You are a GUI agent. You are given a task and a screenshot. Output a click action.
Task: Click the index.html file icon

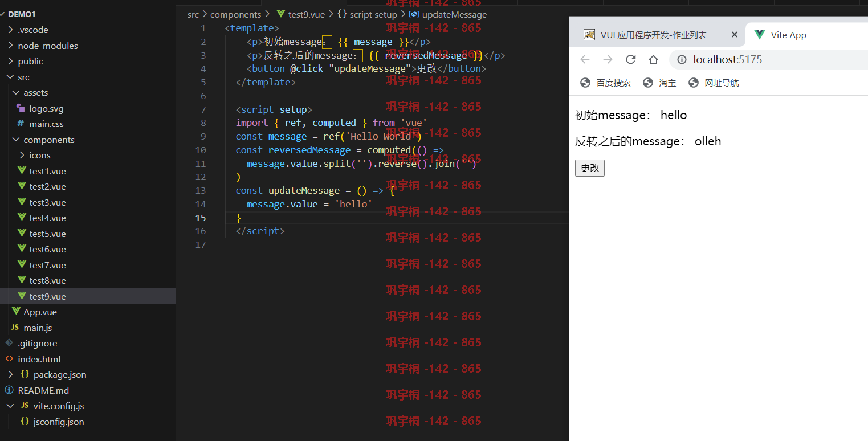coord(9,359)
